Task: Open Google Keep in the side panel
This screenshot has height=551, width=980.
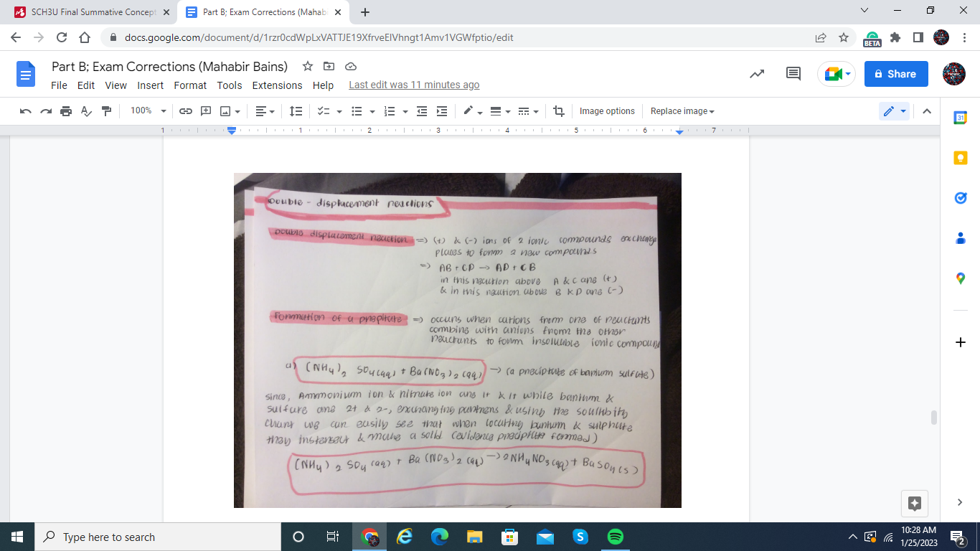Action: [x=960, y=157]
